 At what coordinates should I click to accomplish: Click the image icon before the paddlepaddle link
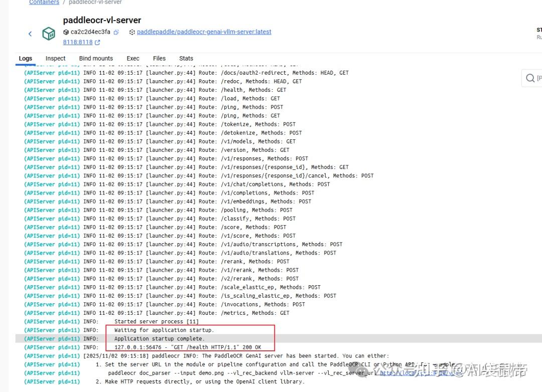[x=131, y=32]
